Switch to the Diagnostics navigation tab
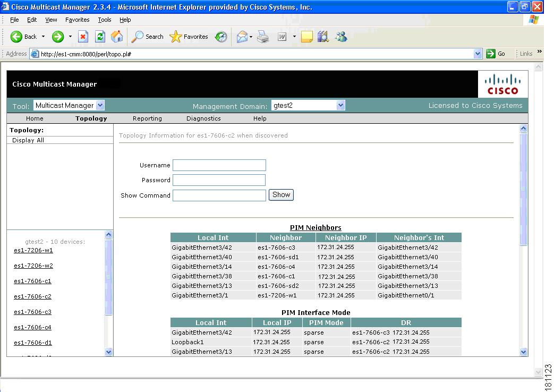This screenshot has width=554, height=392. coord(203,118)
